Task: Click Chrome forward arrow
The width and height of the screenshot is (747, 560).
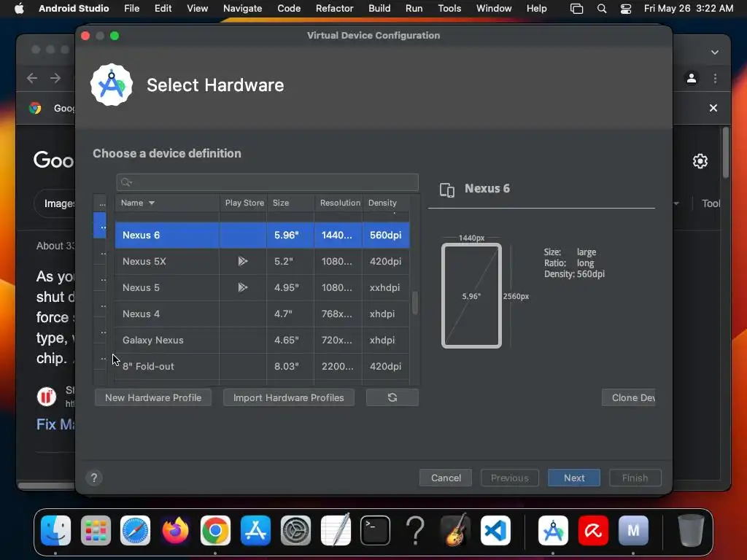Action: 55,78
